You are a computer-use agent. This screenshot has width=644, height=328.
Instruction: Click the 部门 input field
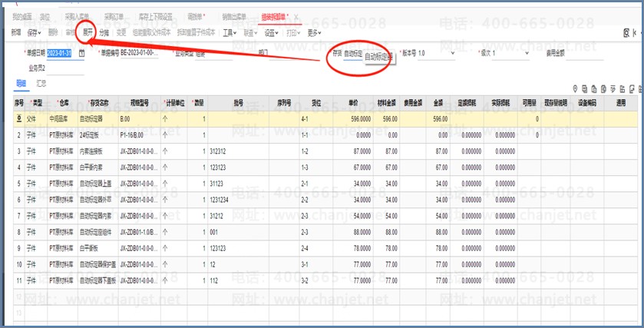coord(288,54)
